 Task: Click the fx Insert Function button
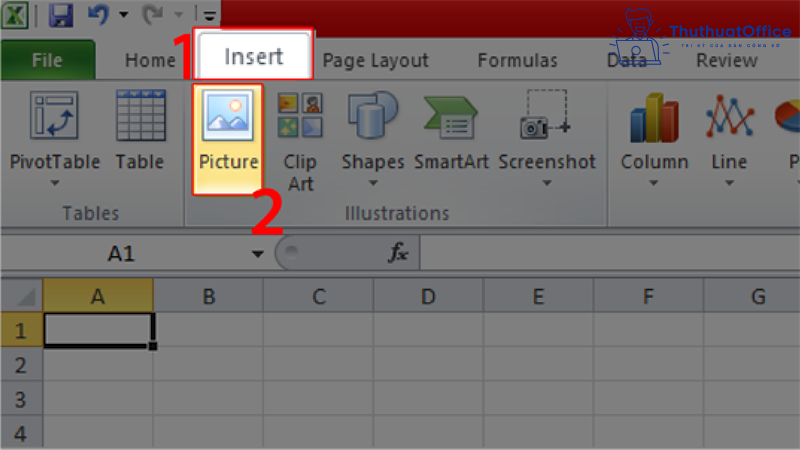398,254
